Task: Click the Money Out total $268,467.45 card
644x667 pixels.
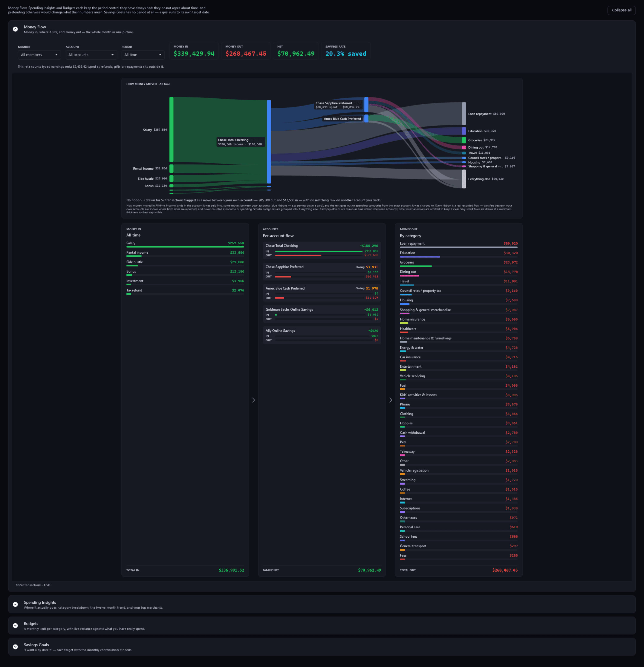Action: 246,51
